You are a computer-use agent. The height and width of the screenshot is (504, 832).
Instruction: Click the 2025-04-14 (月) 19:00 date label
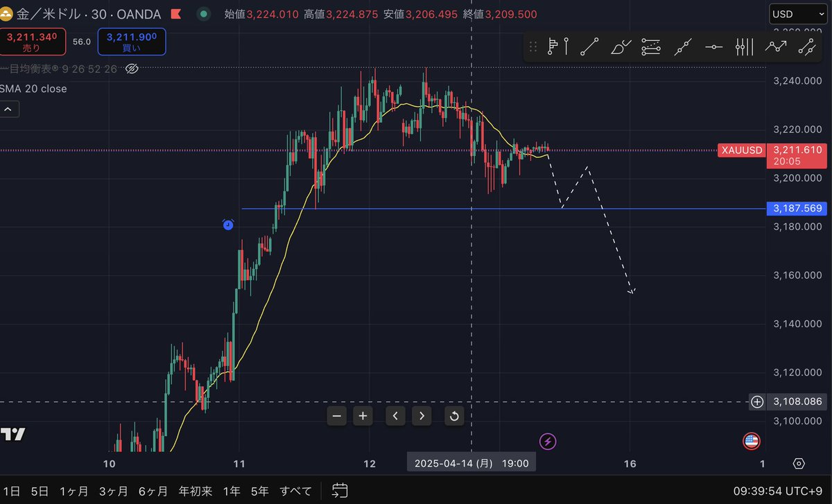[x=471, y=464]
